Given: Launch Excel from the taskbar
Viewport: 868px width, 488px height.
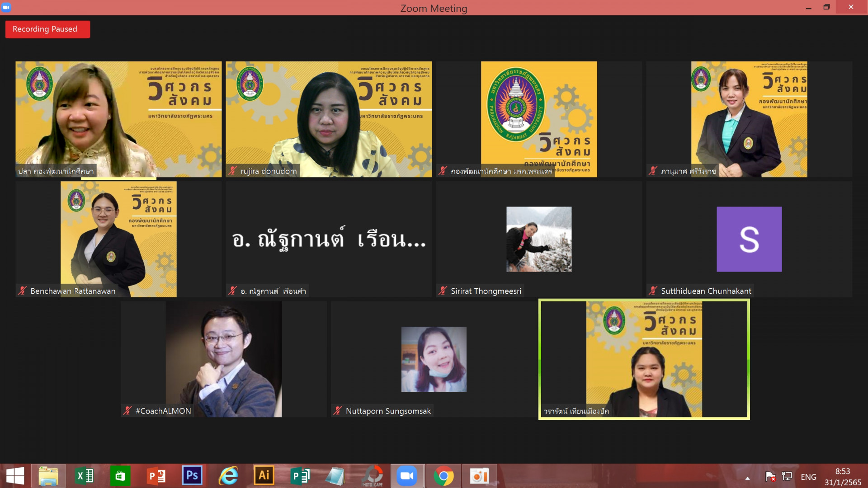Looking at the screenshot, I should pos(84,476).
